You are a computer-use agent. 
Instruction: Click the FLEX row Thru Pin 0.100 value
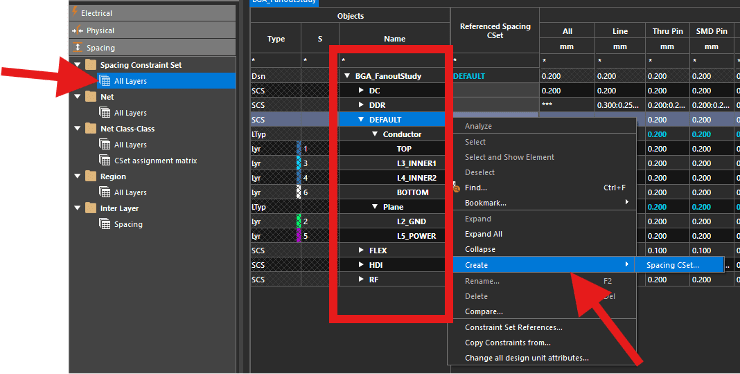[x=657, y=250]
